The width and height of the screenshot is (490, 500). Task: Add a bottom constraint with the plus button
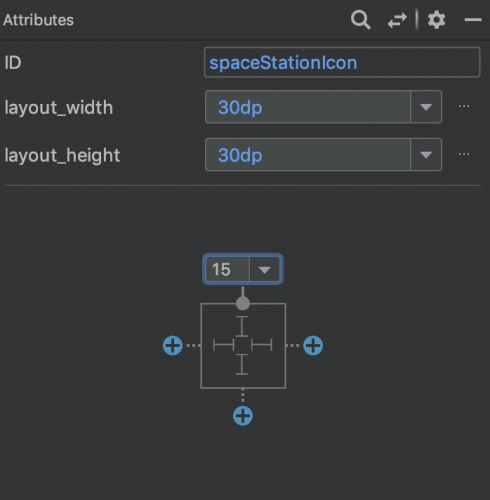[x=243, y=416]
